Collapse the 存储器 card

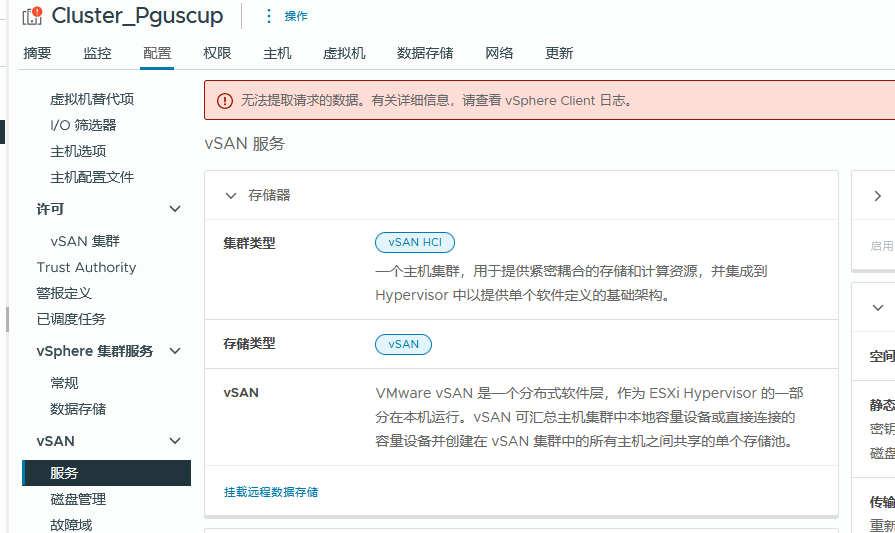(x=231, y=196)
